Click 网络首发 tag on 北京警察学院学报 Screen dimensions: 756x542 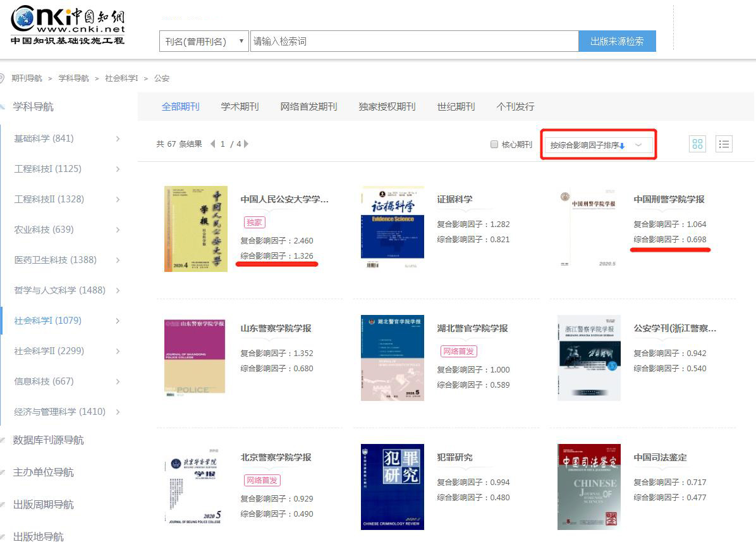pyautogui.click(x=262, y=480)
